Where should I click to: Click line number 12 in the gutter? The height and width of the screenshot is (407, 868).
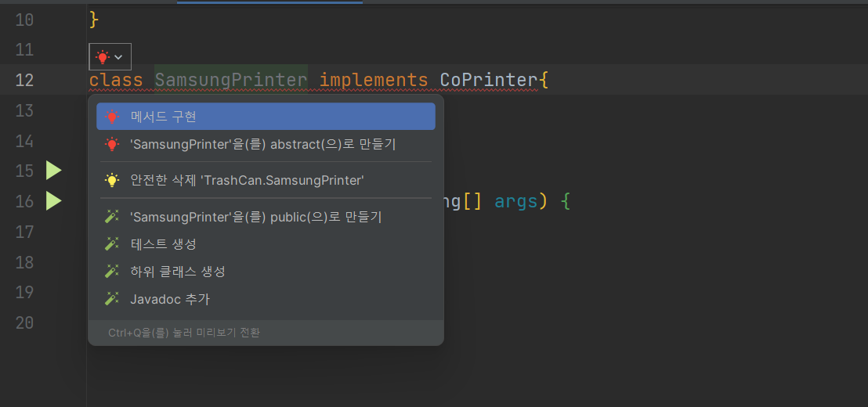click(24, 80)
